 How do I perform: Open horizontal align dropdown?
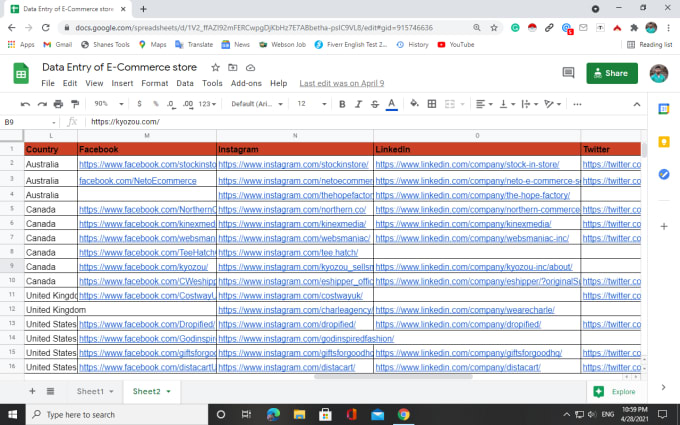pos(484,104)
